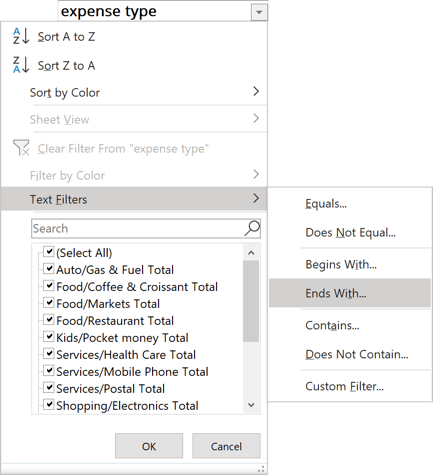
Task: Choose Ends With... filter
Action: tap(350, 293)
